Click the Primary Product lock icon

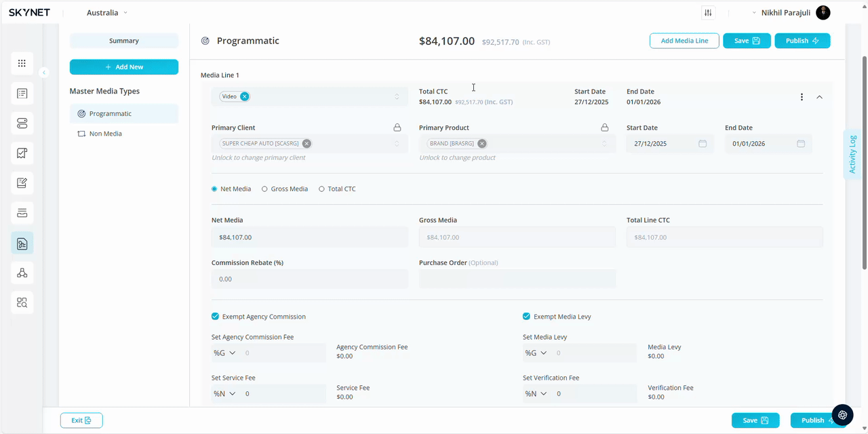(x=604, y=127)
